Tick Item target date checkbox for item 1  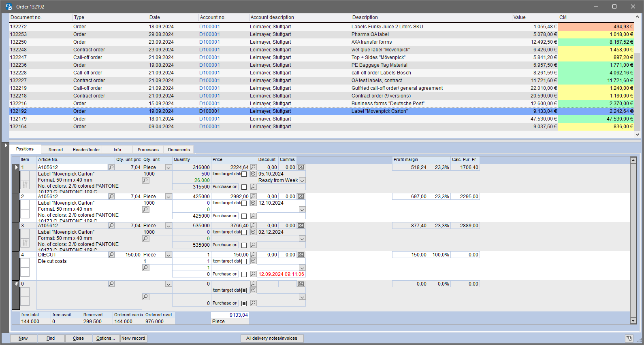[x=244, y=174]
